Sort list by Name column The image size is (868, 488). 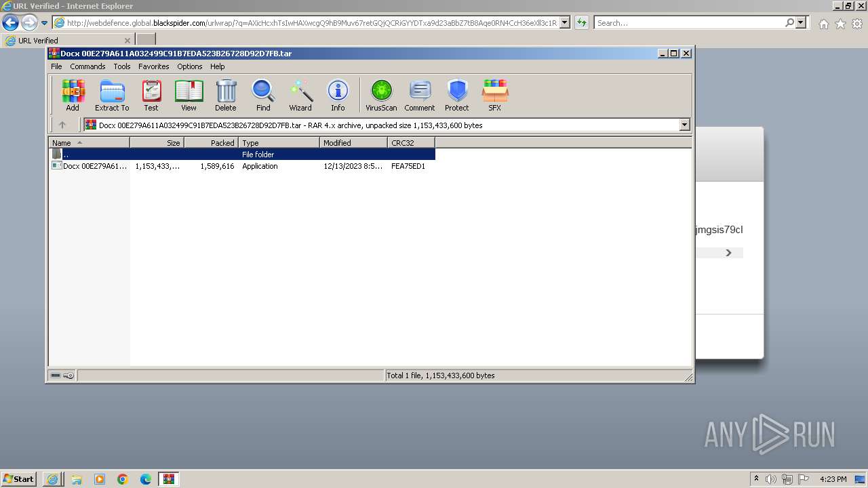[x=89, y=142]
